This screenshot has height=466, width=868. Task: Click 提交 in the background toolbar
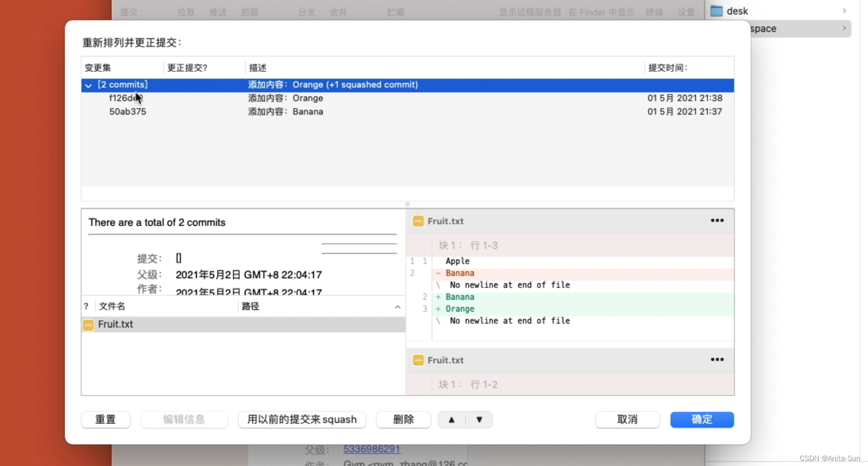coord(129,12)
